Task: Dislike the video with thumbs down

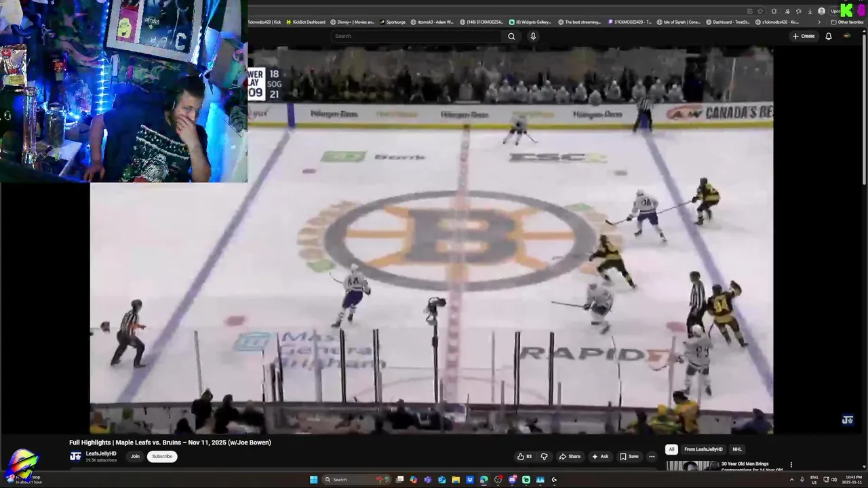Action: point(544,456)
